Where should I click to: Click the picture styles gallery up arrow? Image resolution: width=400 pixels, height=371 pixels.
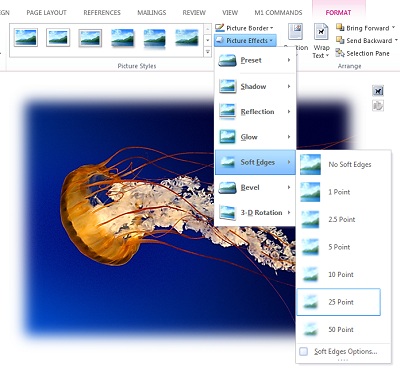pos(208,29)
